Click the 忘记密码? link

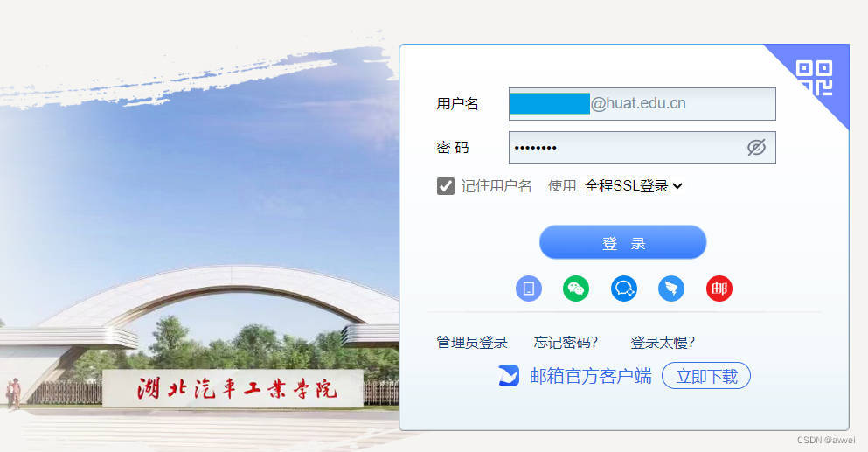tap(566, 343)
